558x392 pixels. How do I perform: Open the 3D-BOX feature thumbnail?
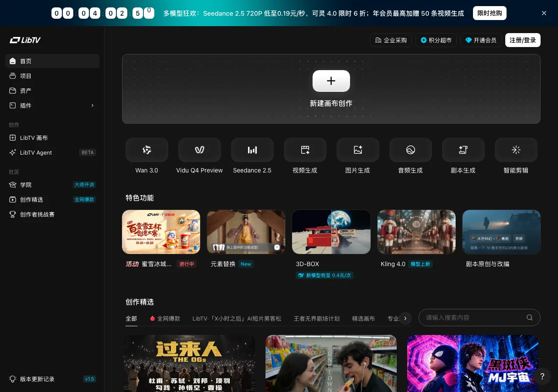click(x=331, y=232)
